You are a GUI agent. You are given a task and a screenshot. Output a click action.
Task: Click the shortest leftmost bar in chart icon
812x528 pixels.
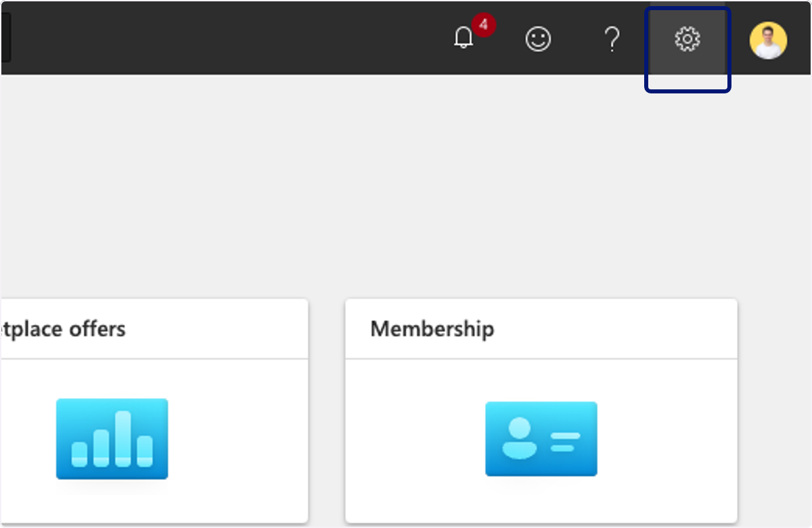click(x=80, y=454)
